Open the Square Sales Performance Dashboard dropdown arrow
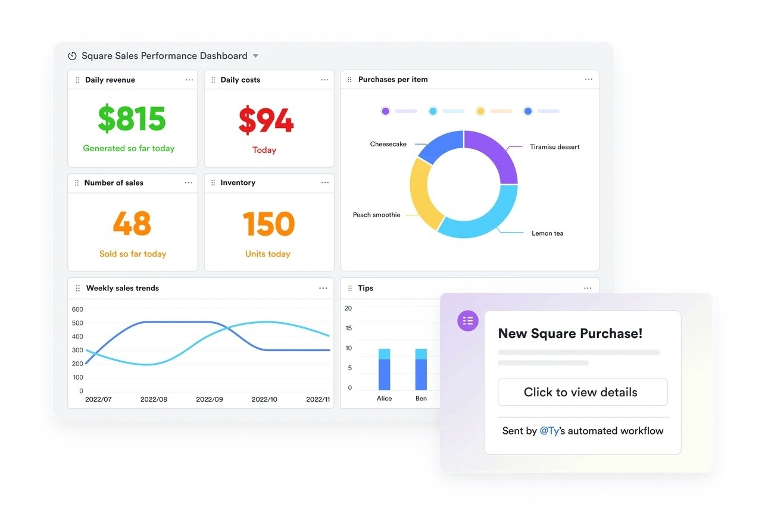 click(255, 56)
